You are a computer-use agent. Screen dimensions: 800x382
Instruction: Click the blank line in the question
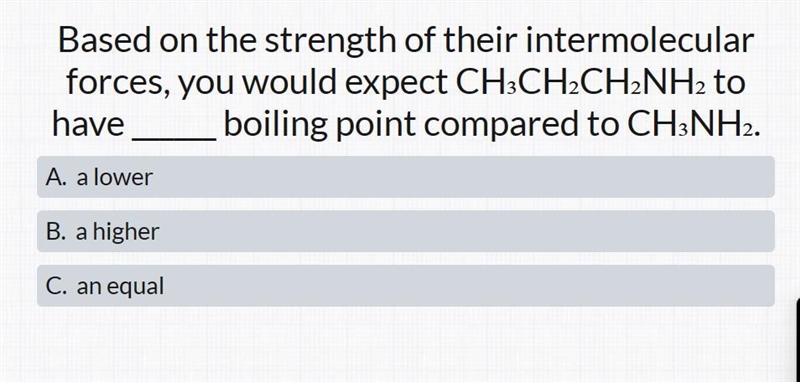174,135
